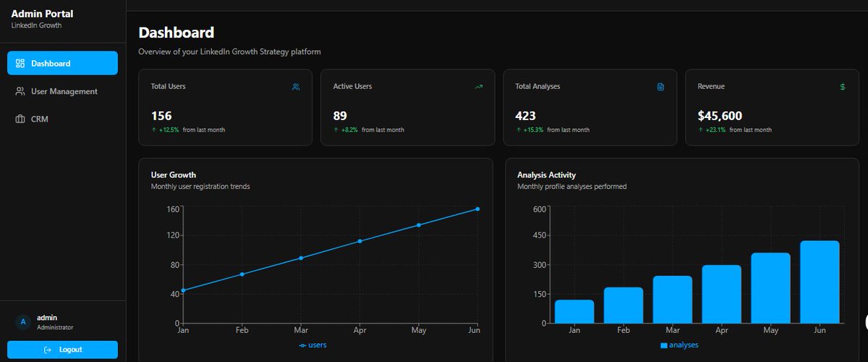Click the up arrow beside +15.3%

518,130
